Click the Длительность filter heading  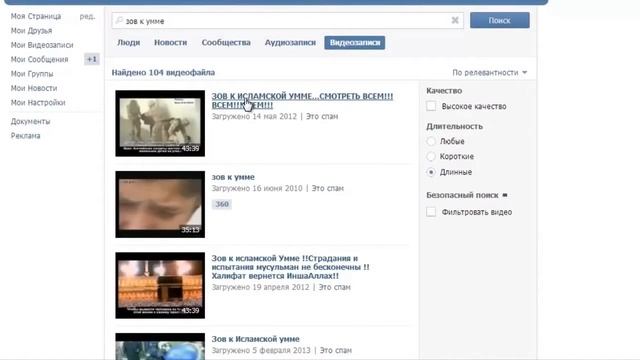tap(455, 126)
